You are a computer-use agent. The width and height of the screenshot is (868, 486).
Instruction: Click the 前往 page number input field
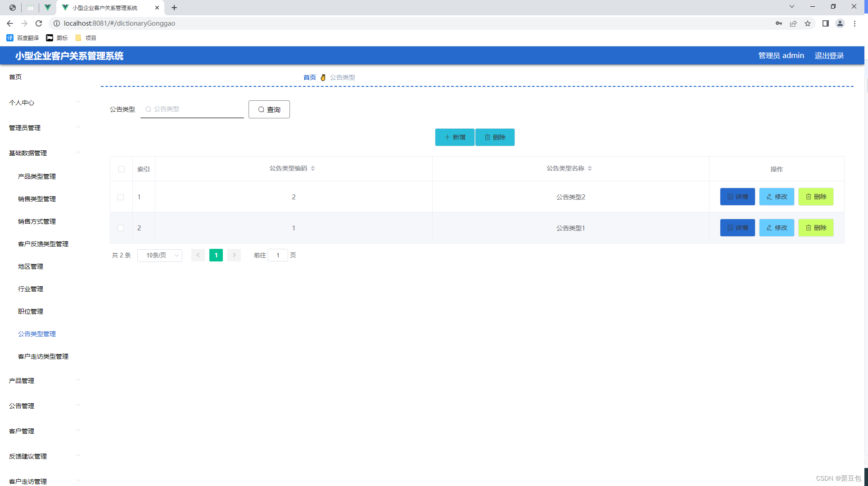pos(278,255)
